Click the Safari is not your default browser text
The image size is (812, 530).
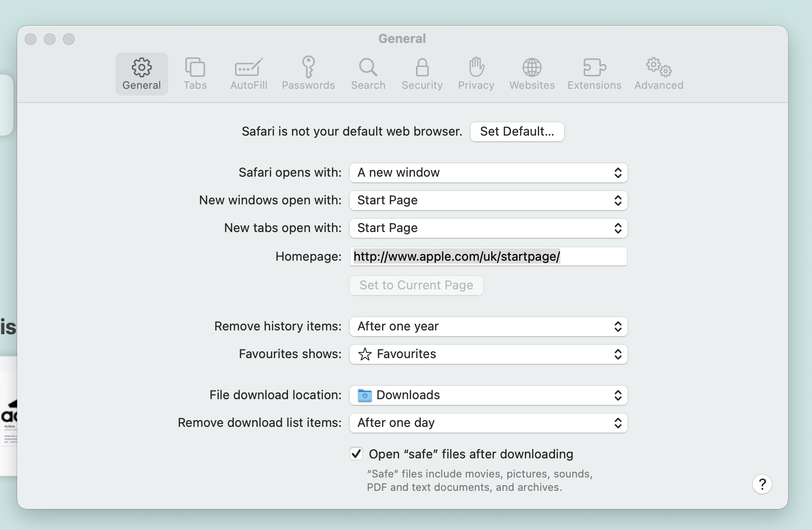pos(352,131)
